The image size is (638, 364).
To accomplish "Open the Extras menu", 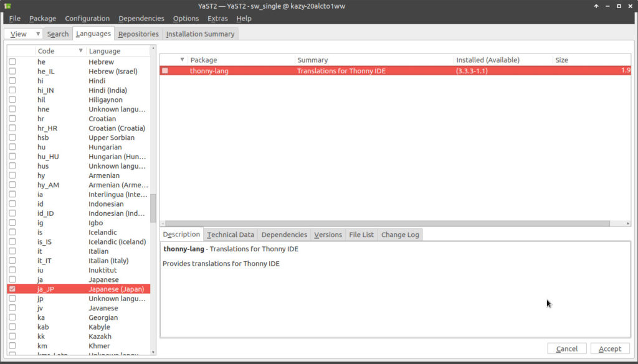I will coord(217,19).
